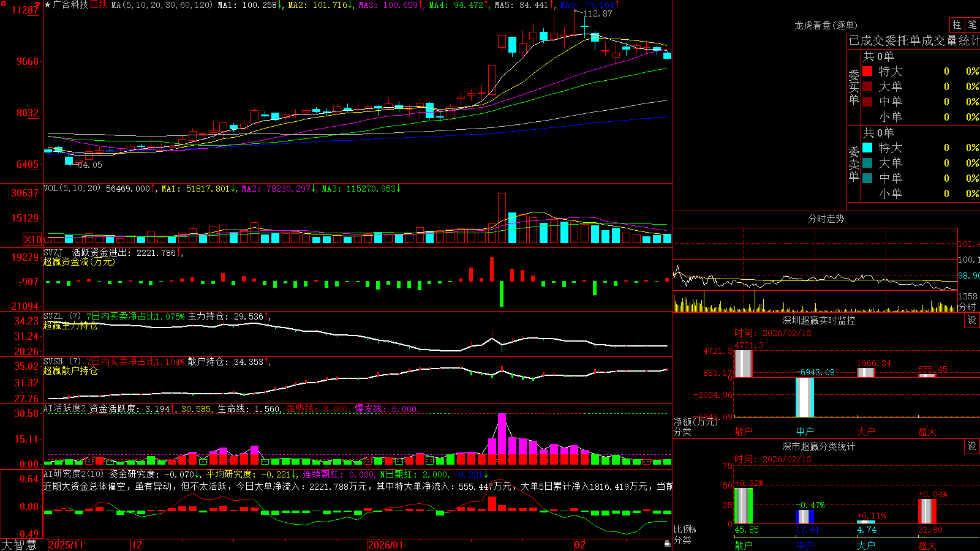Click the 主力持仓: 29.536 value

(x=225, y=317)
